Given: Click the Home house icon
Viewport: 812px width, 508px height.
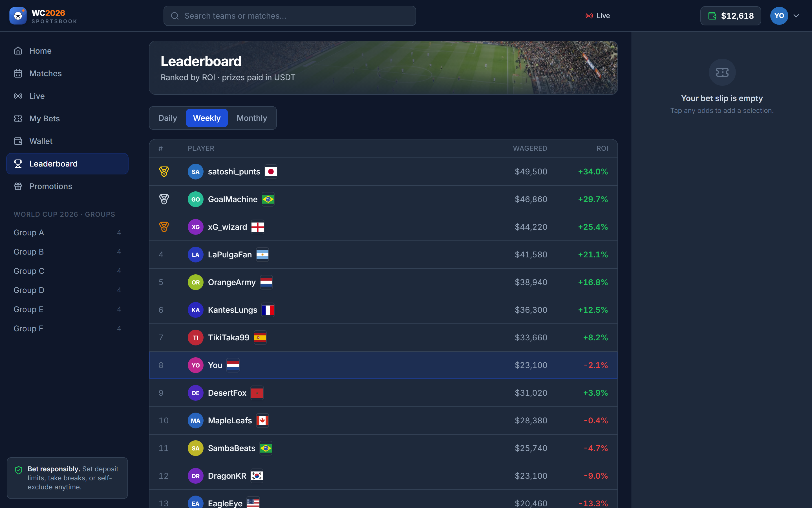Looking at the screenshot, I should (x=18, y=51).
